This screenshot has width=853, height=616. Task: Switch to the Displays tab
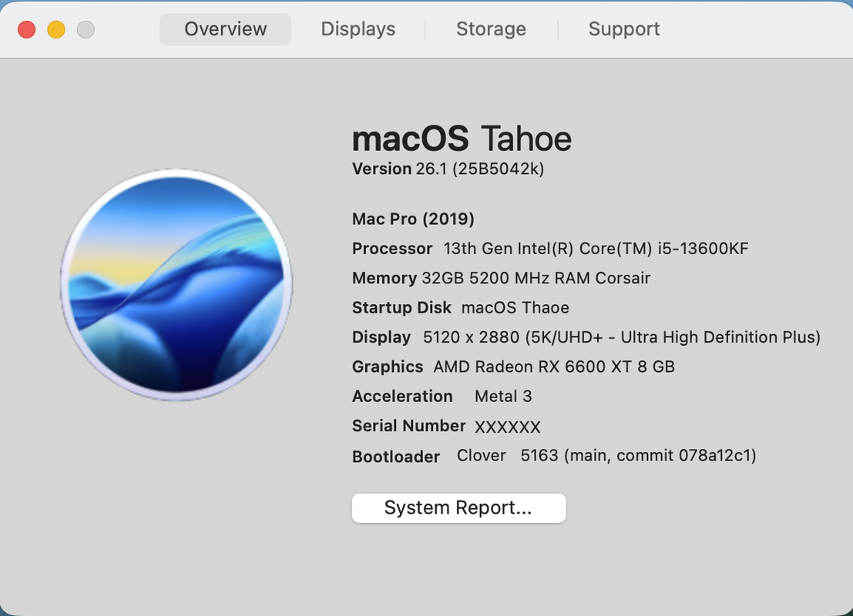(x=358, y=28)
